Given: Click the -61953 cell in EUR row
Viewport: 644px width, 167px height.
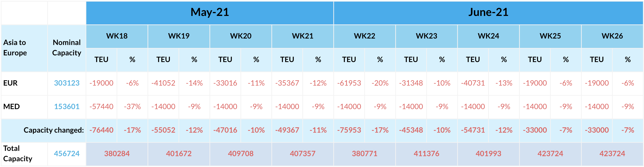Looking at the screenshot, I should pos(349,83).
